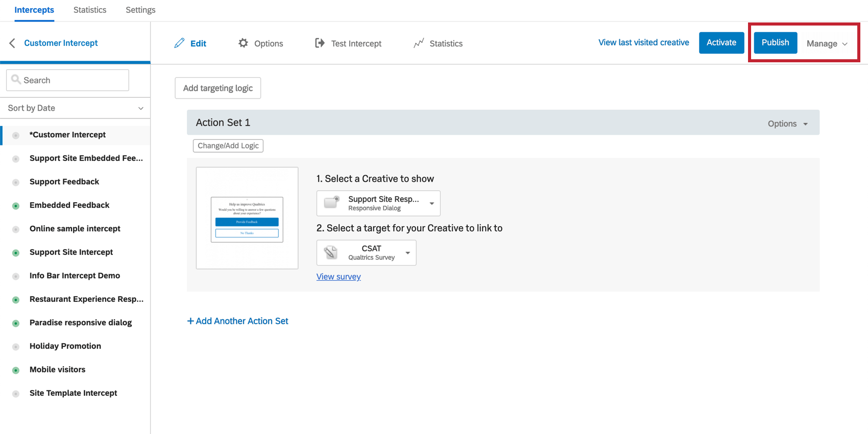Click the Support Site Responsive Dialog creative icon
This screenshot has height=434, width=868.
(x=332, y=203)
